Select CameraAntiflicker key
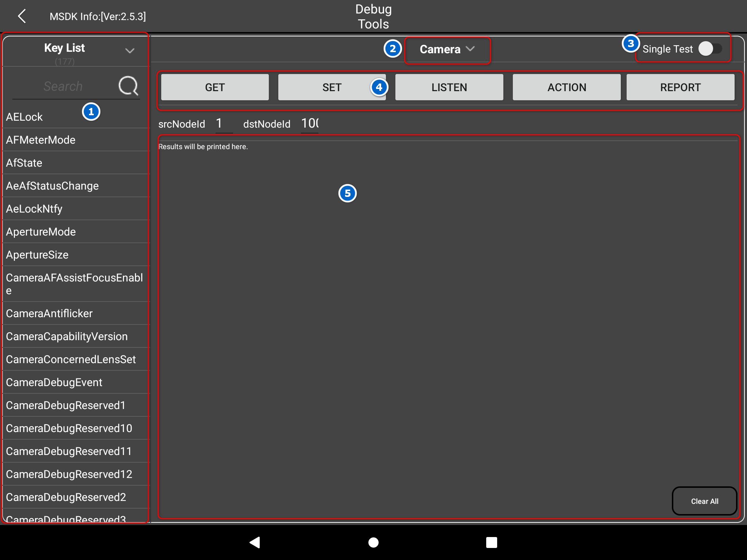The width and height of the screenshot is (747, 560). click(76, 313)
